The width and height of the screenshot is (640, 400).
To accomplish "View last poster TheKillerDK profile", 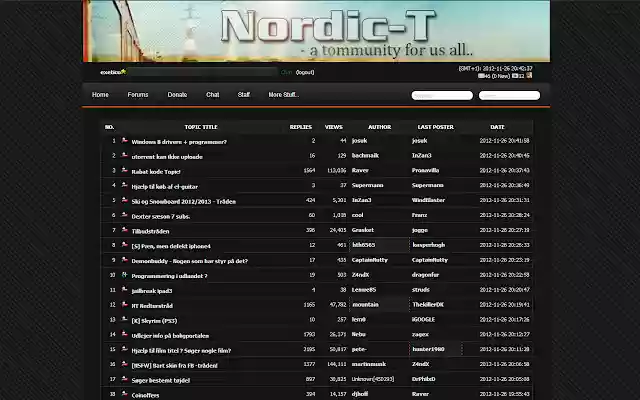I will coord(428,304).
